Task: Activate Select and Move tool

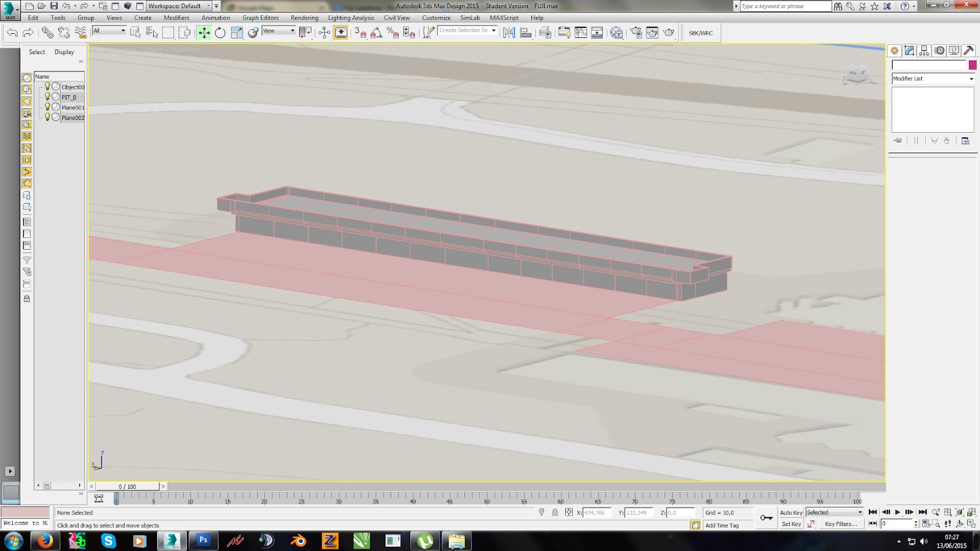Action: (204, 33)
